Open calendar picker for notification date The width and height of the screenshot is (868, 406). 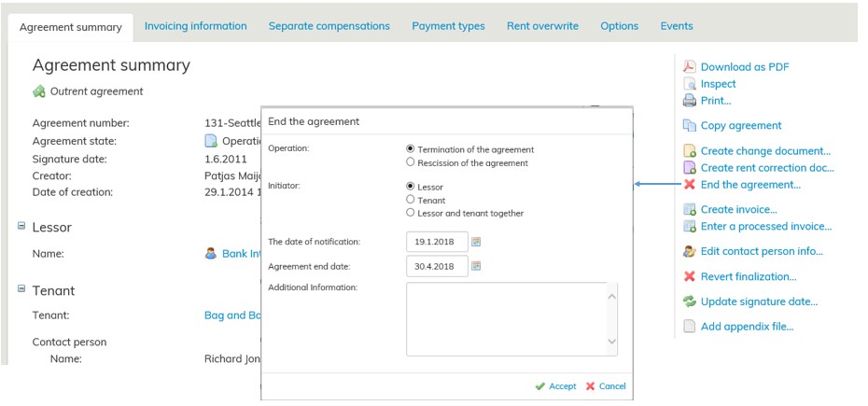[x=475, y=242]
